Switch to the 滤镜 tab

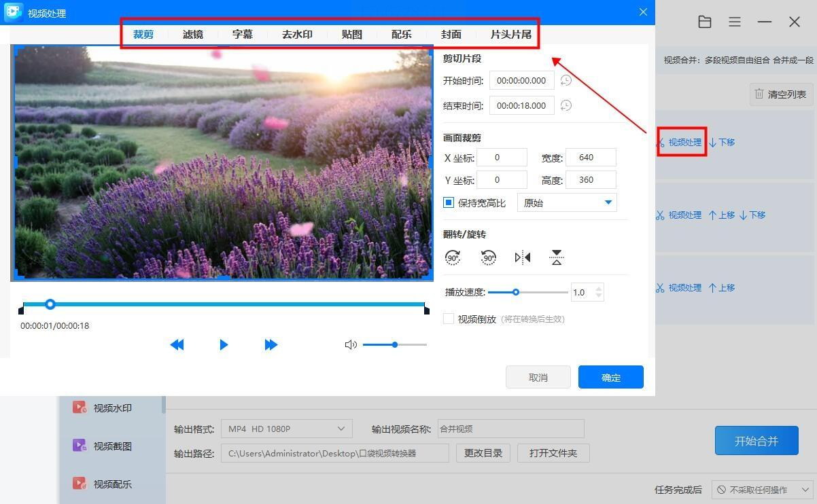click(193, 35)
